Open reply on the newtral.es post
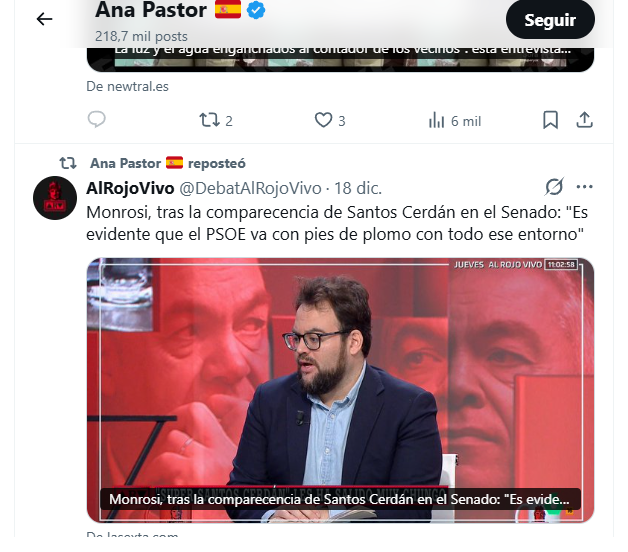 click(x=97, y=120)
